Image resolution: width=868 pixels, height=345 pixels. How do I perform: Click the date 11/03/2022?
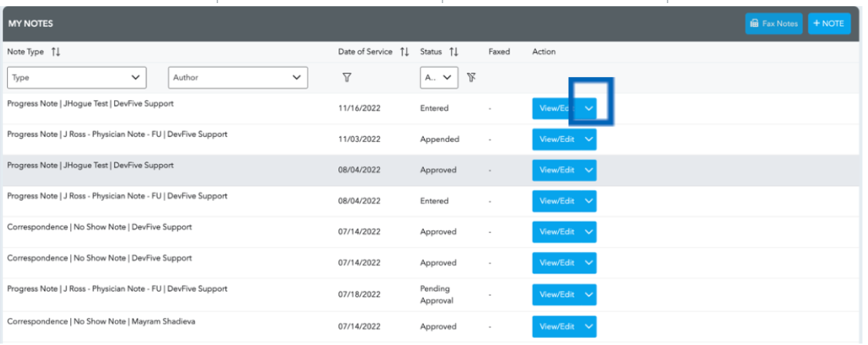point(359,139)
